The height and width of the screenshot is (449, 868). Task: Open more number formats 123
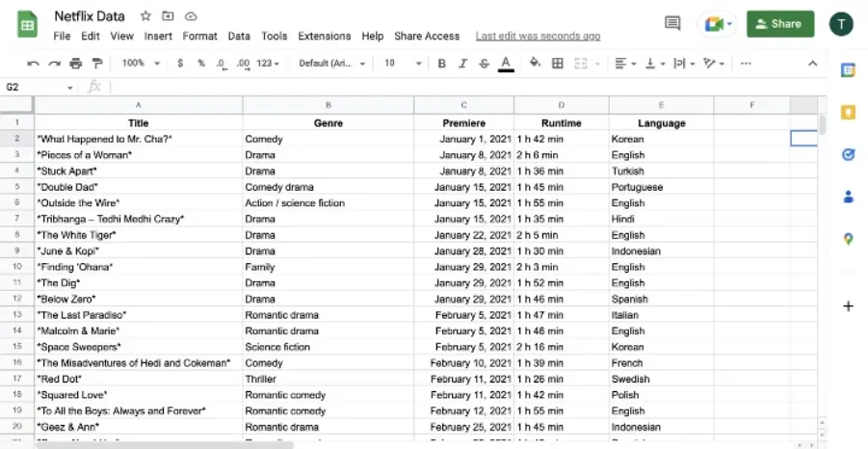pos(268,64)
